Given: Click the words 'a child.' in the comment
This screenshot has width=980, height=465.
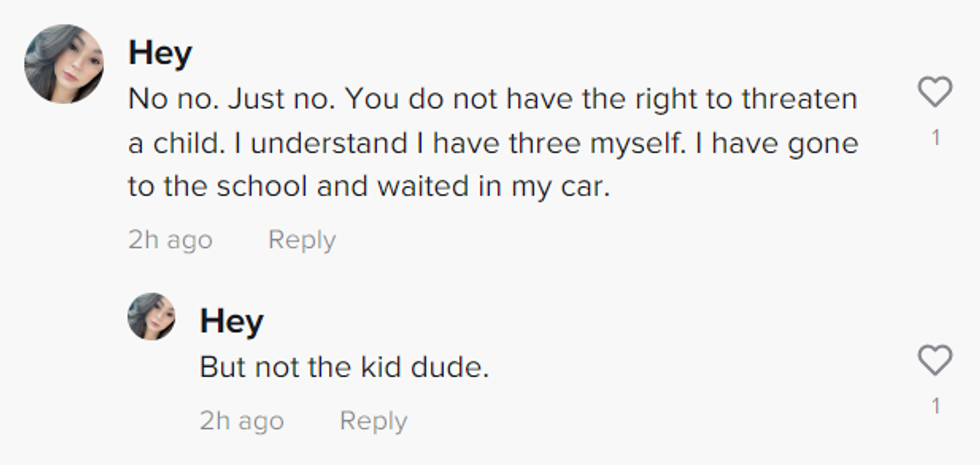Looking at the screenshot, I should [x=176, y=143].
